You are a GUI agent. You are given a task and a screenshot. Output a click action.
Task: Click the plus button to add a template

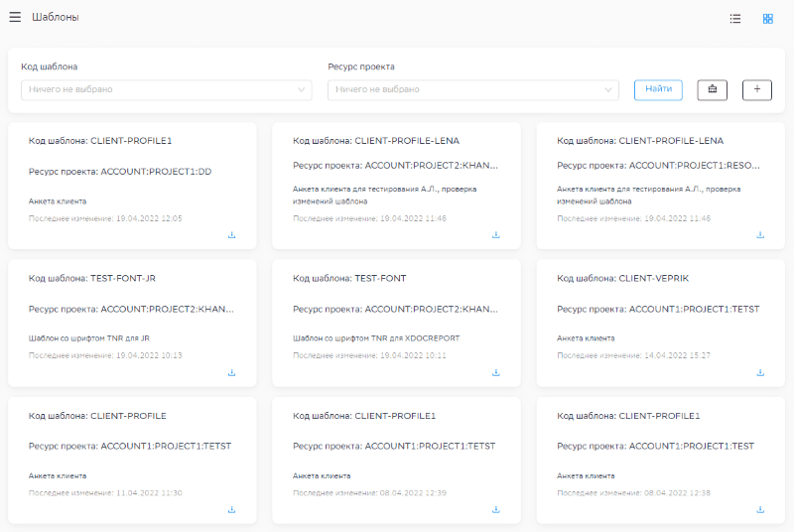tap(756, 89)
